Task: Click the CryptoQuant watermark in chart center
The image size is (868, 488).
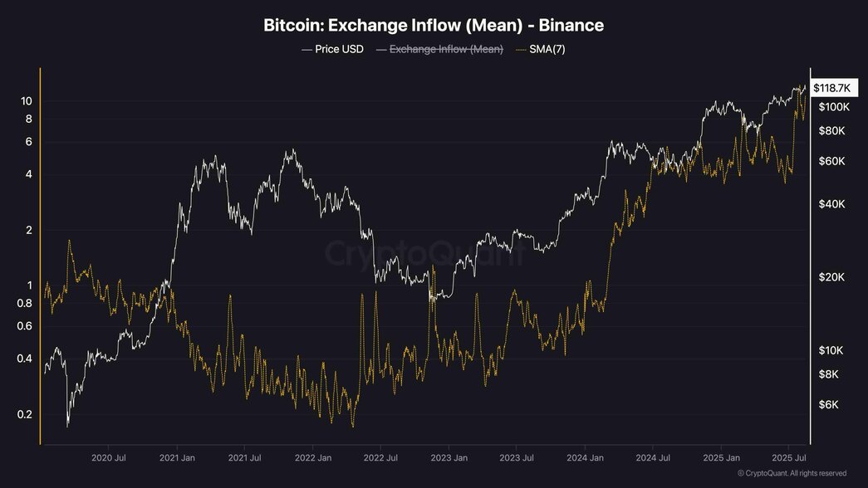Action: pyautogui.click(x=423, y=252)
